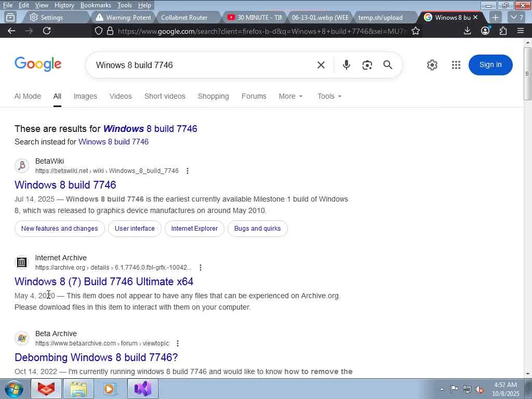
Task: Open the Bookmarks menu
Action: pos(96,5)
